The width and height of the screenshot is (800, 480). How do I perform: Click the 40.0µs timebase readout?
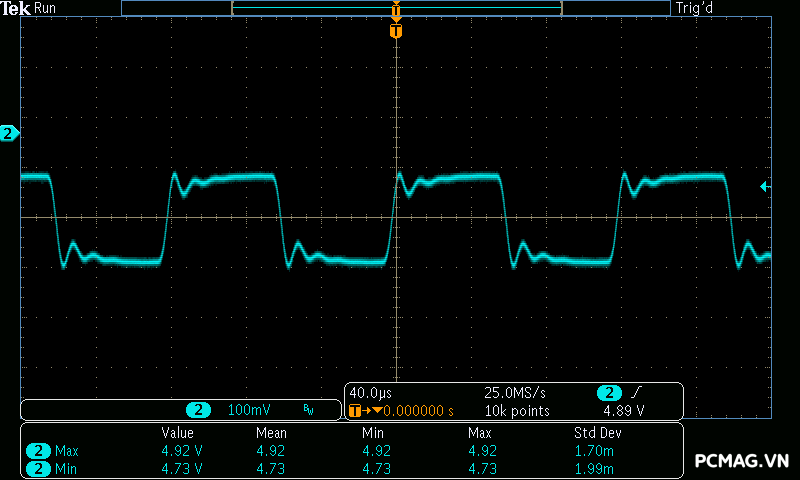click(369, 393)
